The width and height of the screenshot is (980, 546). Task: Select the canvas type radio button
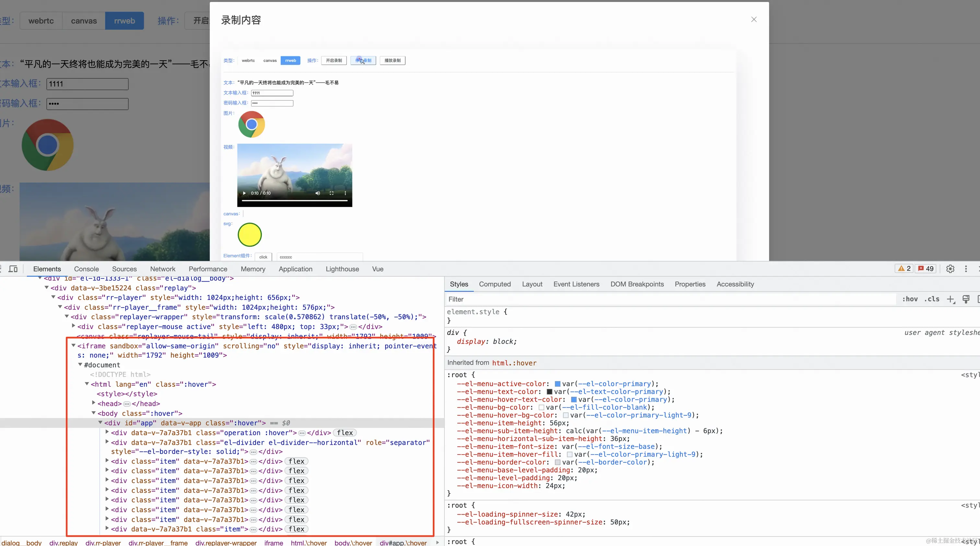click(84, 21)
